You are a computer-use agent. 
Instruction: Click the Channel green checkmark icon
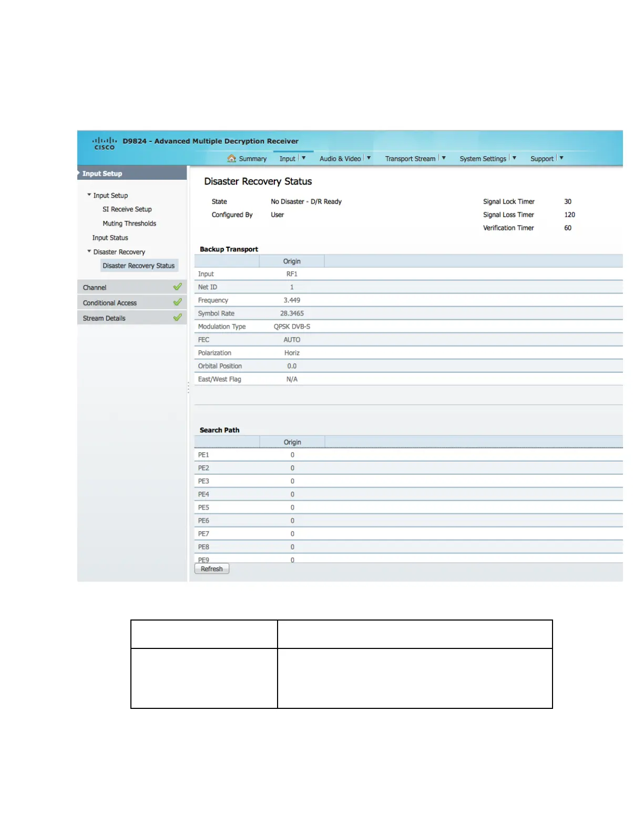click(178, 287)
